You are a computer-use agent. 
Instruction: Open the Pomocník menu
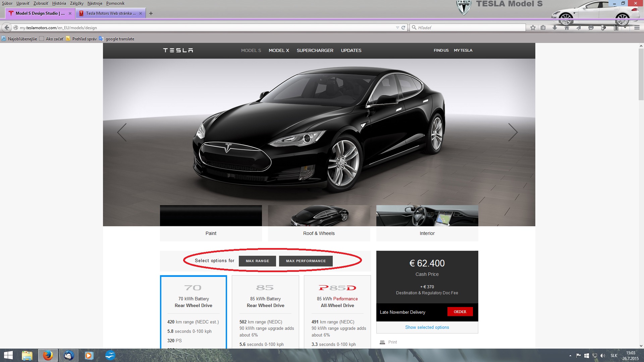115,3
